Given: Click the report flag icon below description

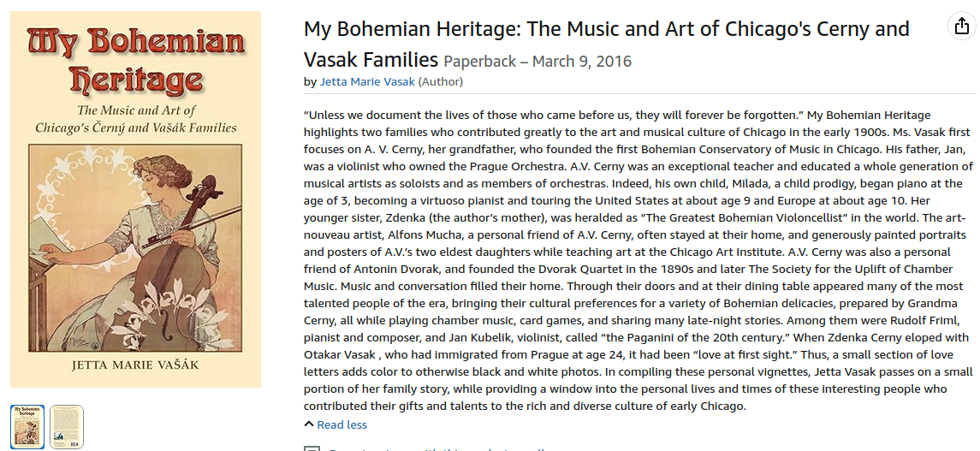Looking at the screenshot, I should 312,448.
